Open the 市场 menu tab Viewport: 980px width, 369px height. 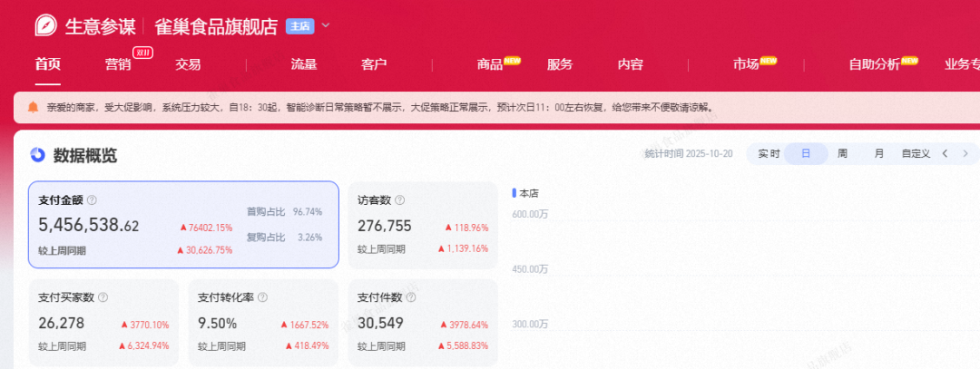pyautogui.click(x=746, y=64)
